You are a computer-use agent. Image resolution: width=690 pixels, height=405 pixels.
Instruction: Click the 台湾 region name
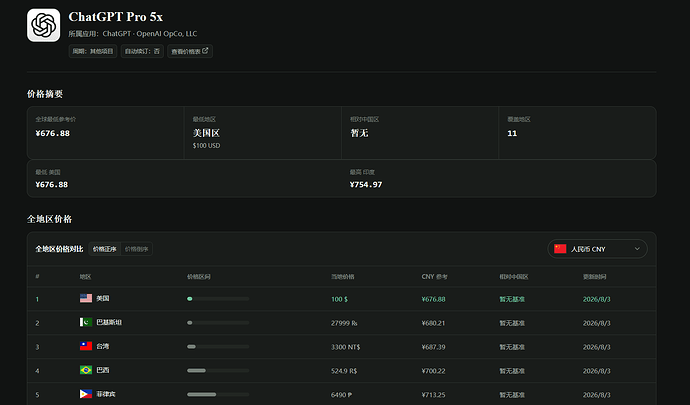pyautogui.click(x=103, y=346)
